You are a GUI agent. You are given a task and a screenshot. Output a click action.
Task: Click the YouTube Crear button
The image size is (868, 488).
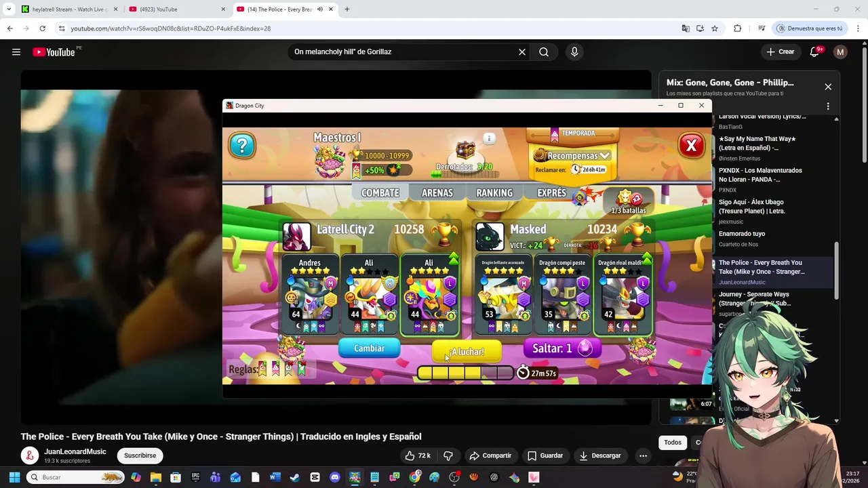(780, 52)
